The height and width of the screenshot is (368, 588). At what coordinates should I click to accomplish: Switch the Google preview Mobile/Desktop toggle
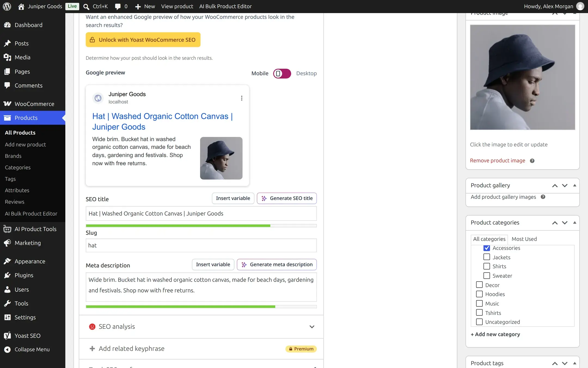pos(282,73)
